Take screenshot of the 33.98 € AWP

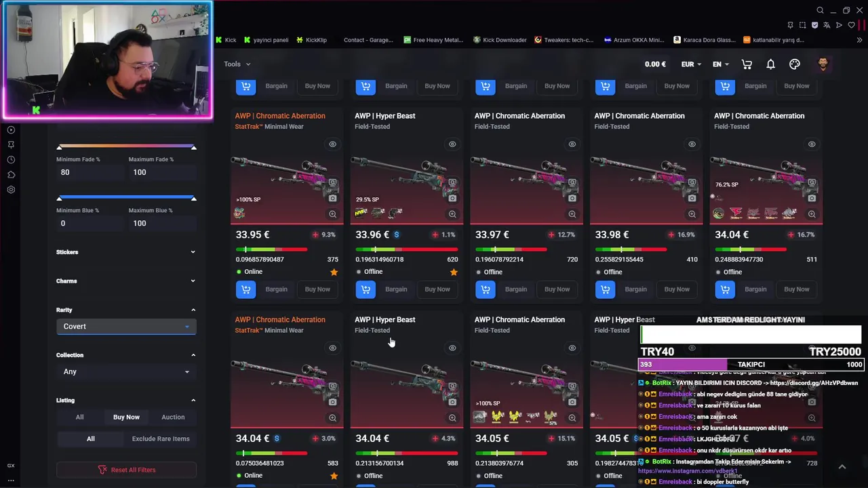[x=692, y=198]
